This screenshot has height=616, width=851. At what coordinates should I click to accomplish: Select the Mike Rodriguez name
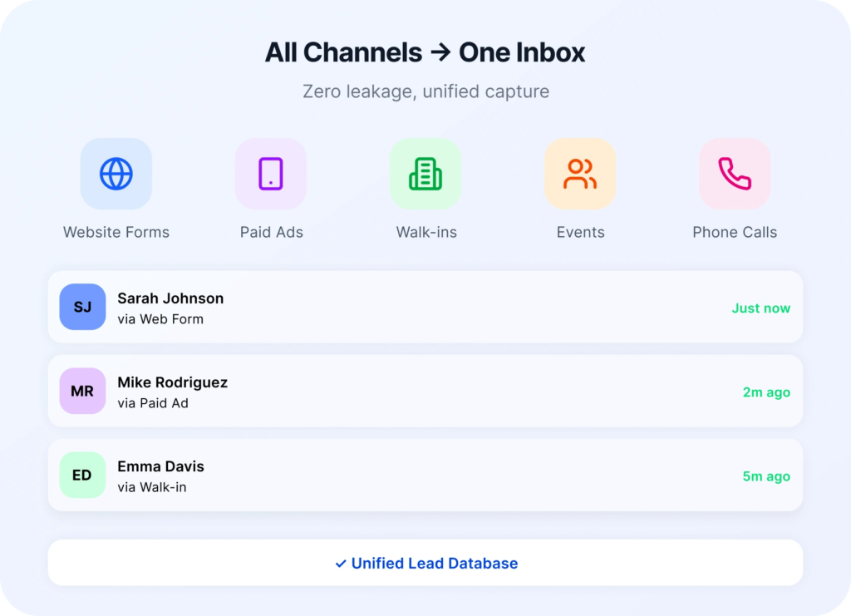173,382
